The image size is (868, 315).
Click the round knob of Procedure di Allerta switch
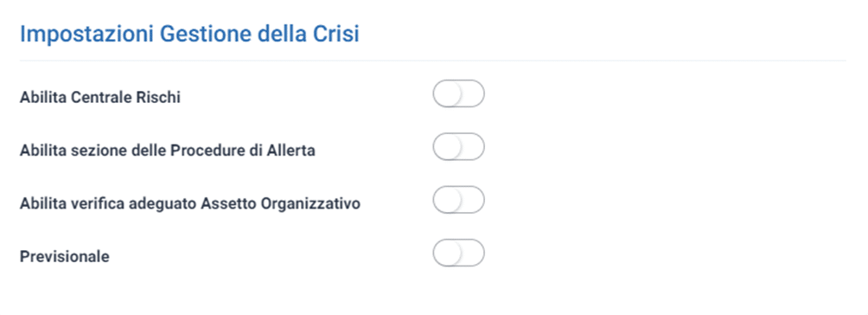(x=447, y=147)
